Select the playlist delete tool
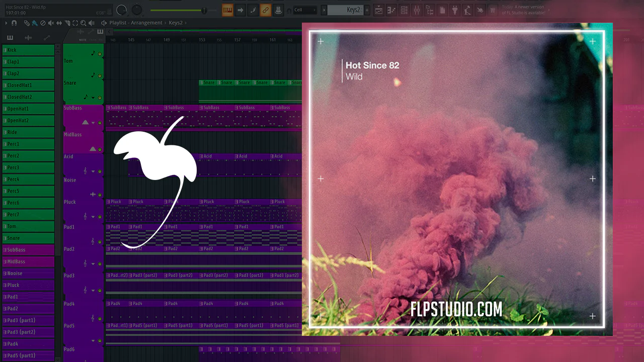 coord(43,23)
